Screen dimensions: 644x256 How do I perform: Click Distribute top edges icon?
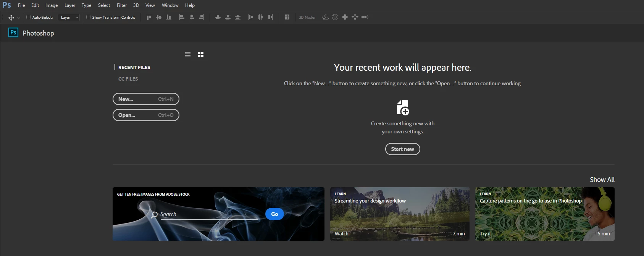point(218,17)
